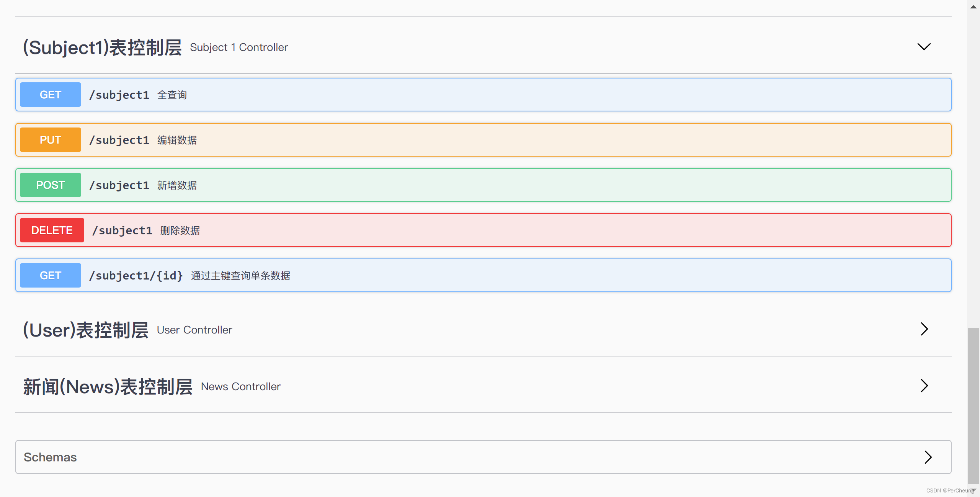Open the /subject1 新增数据 POST endpoint path
The image size is (980, 497).
[119, 185]
